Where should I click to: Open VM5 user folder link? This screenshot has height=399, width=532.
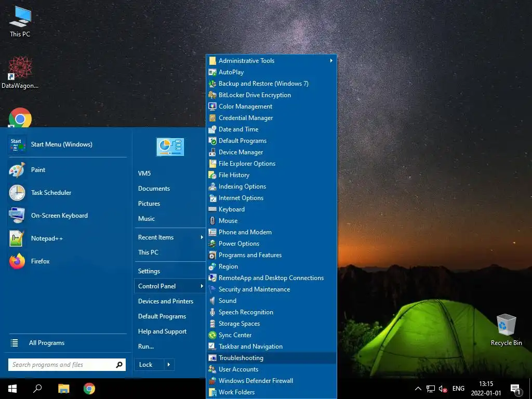pos(170,174)
